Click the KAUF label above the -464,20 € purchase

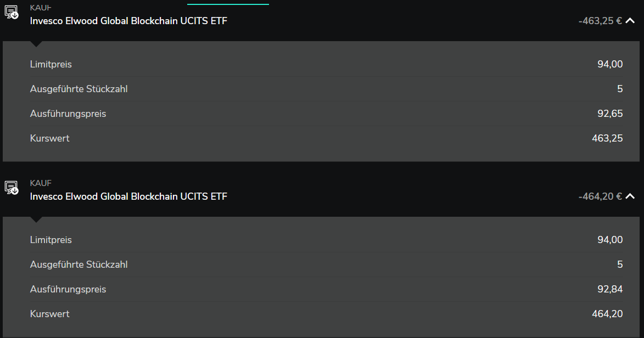pos(41,183)
